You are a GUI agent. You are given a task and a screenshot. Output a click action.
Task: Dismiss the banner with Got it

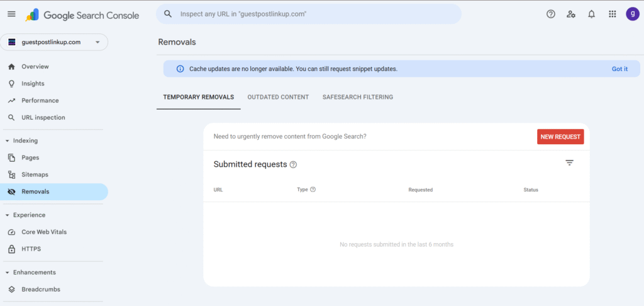(x=619, y=69)
